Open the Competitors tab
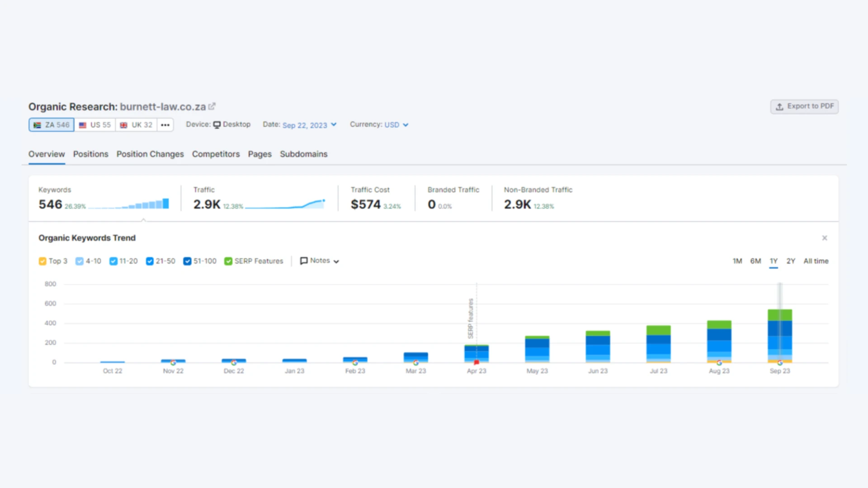The width and height of the screenshot is (868, 488). point(216,154)
